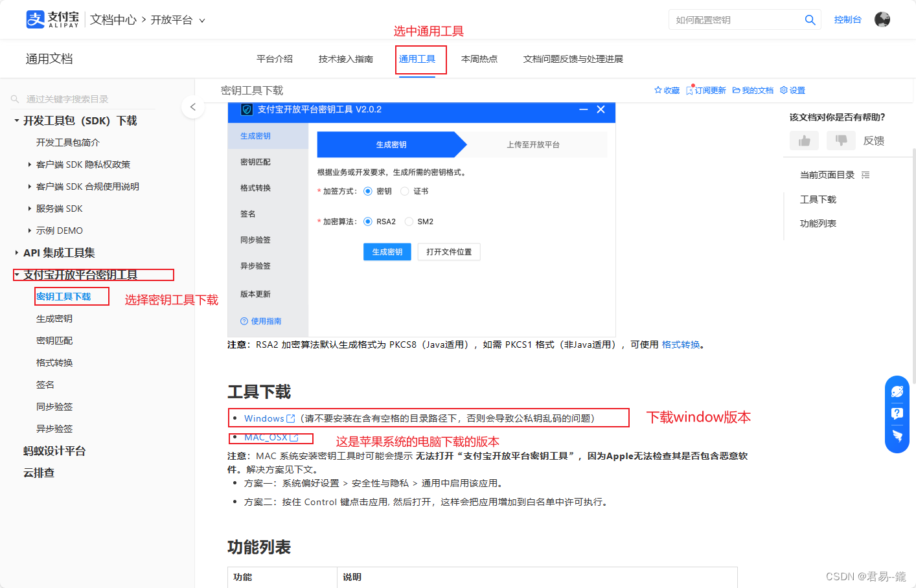Click the top icon in the floating help widget
916x588 pixels.
tap(897, 392)
